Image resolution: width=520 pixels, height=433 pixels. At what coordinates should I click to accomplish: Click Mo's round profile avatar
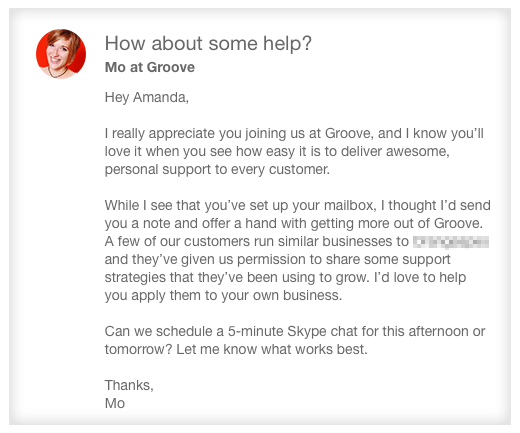[x=61, y=54]
